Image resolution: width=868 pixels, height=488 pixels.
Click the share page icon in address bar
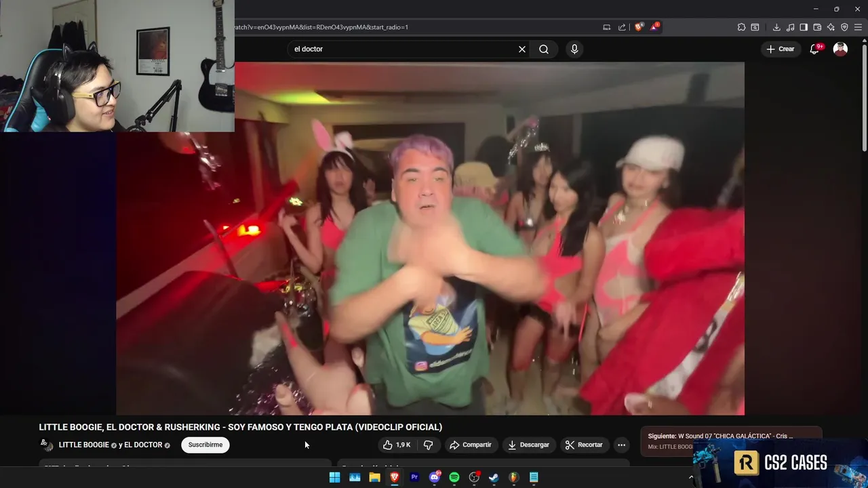click(622, 27)
